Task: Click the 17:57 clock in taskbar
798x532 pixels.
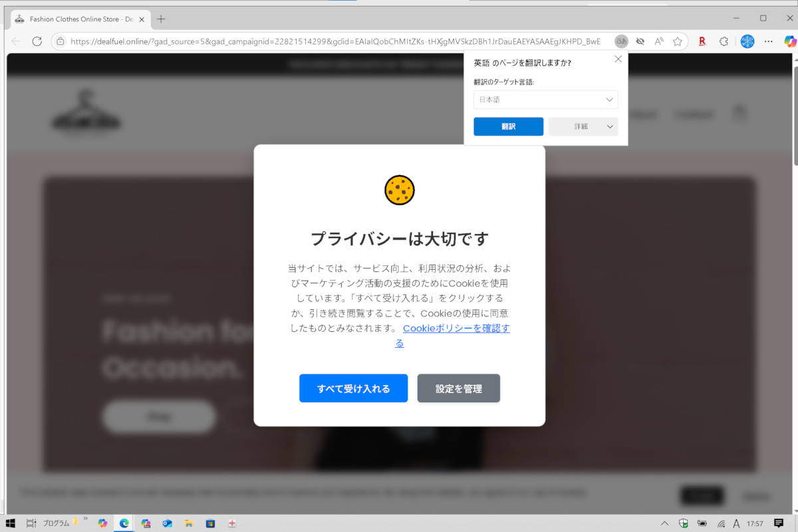Action: (755, 523)
